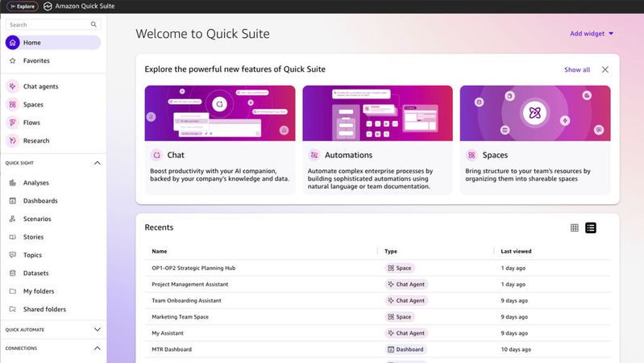Open the Automations feature card thumbnail

[377, 113]
